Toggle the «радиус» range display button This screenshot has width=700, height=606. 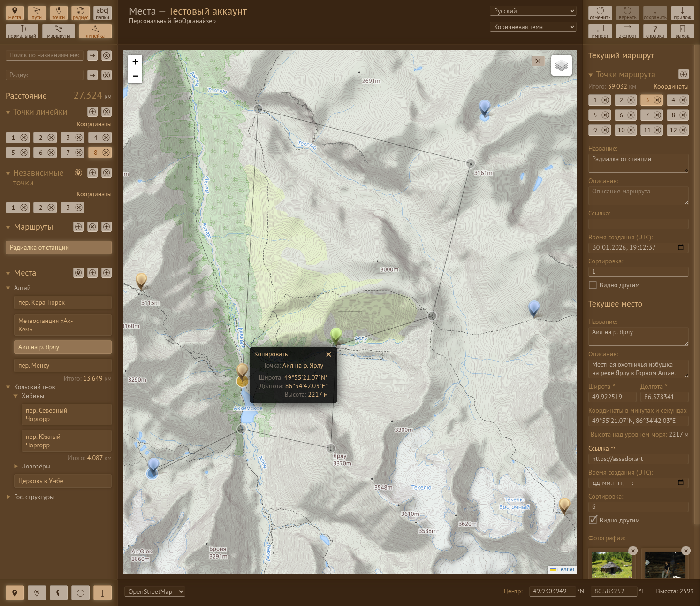click(x=81, y=13)
